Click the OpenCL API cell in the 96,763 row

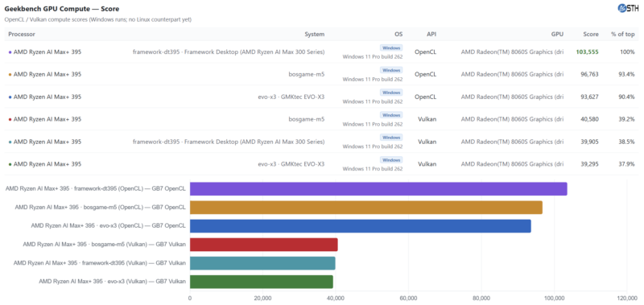point(425,75)
